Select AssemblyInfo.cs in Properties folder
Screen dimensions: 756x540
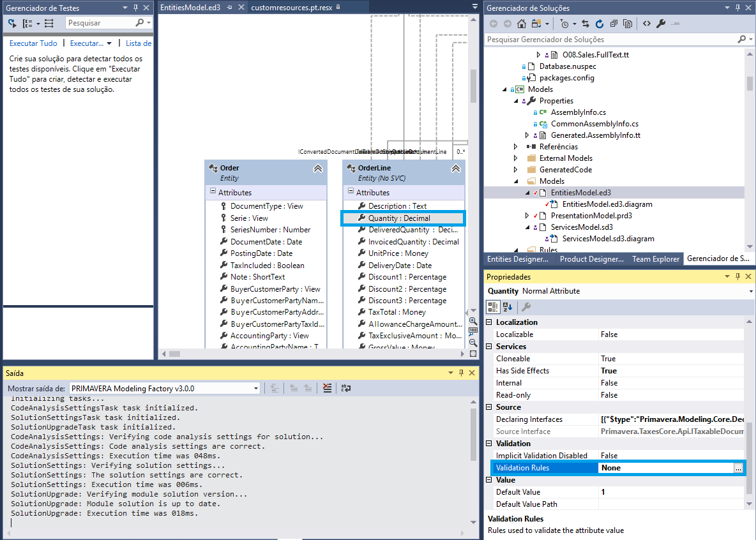click(578, 112)
